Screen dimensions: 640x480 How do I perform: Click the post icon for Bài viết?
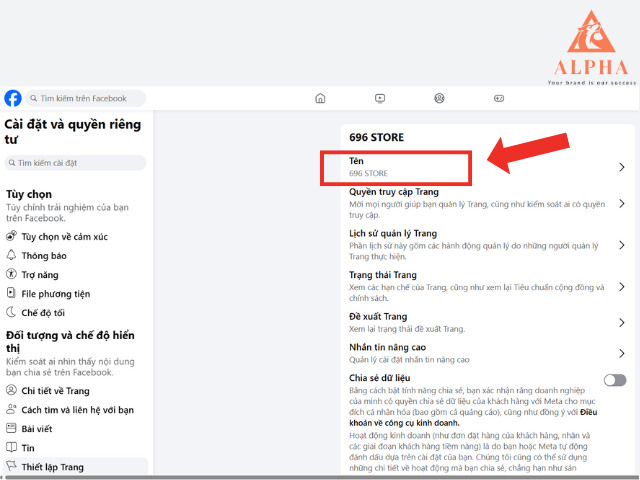(x=11, y=428)
